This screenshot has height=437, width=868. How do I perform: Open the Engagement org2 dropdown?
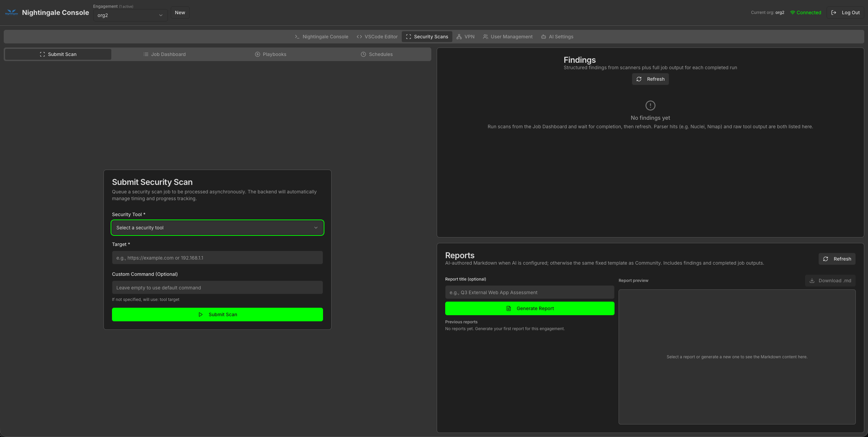click(x=130, y=15)
